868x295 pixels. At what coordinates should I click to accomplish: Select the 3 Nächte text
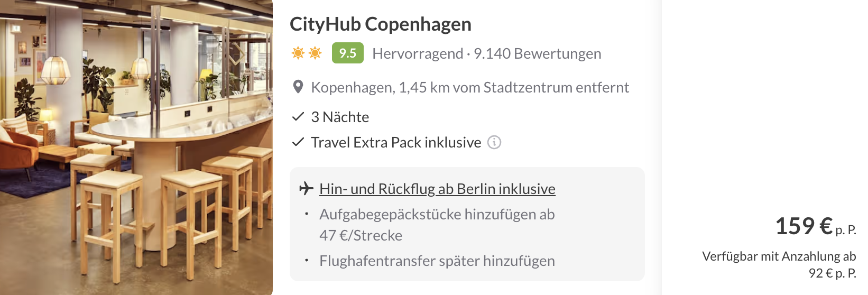(x=340, y=117)
